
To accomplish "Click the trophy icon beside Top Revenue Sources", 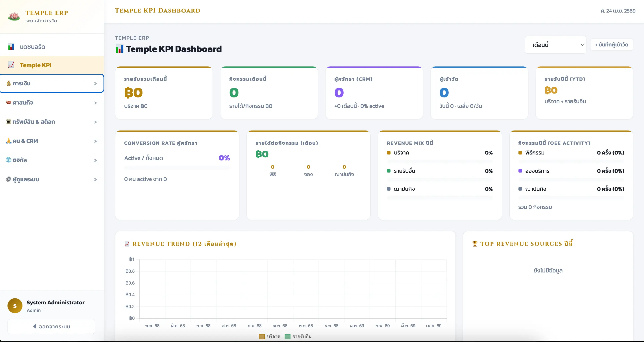I will pos(475,244).
